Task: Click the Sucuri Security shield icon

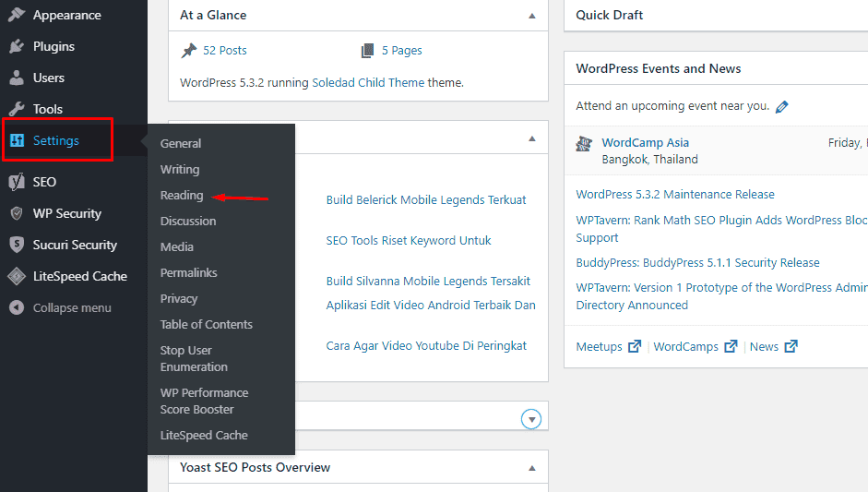Action: coord(17,245)
